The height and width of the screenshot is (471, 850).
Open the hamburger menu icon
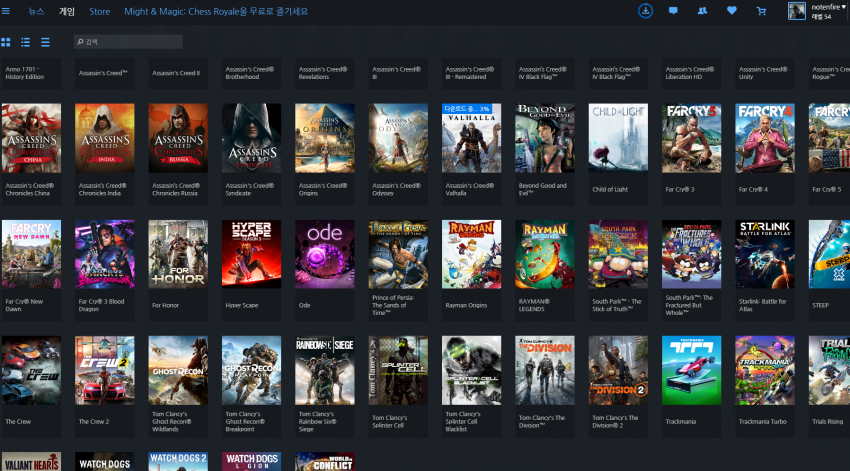point(5,11)
